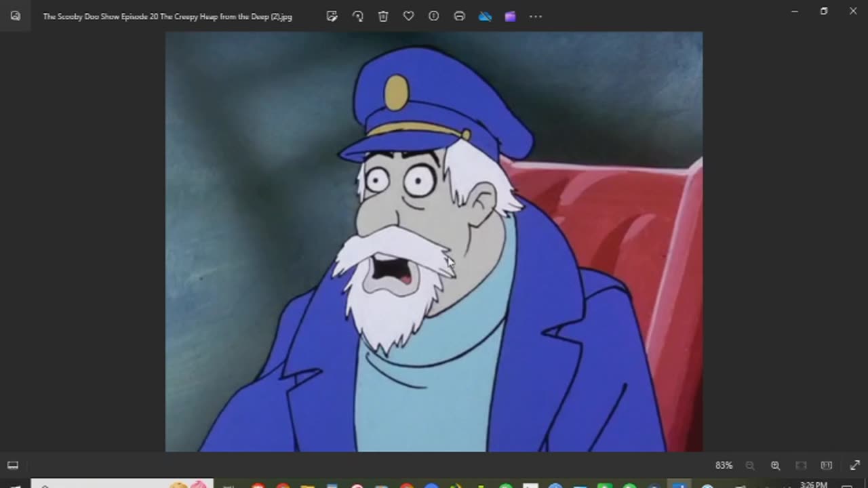This screenshot has height=488, width=868.
Task: Click the Edit image icon
Action: 332,16
